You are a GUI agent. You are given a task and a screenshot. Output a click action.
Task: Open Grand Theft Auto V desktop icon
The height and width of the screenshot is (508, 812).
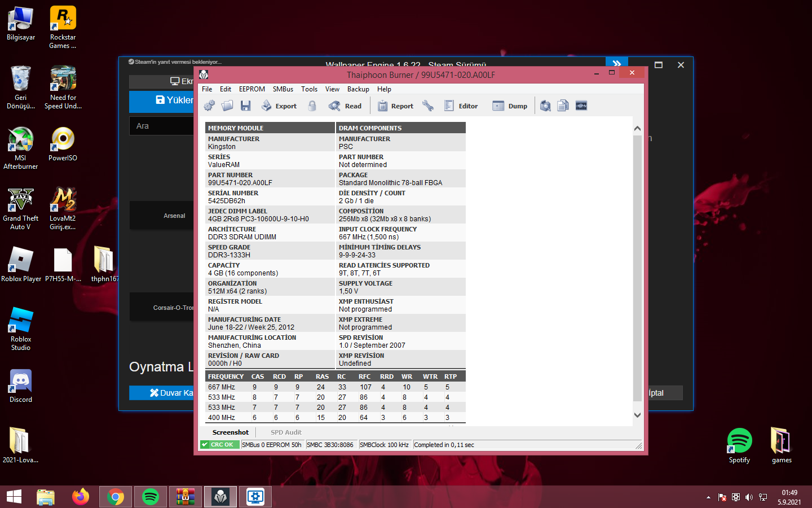21,208
